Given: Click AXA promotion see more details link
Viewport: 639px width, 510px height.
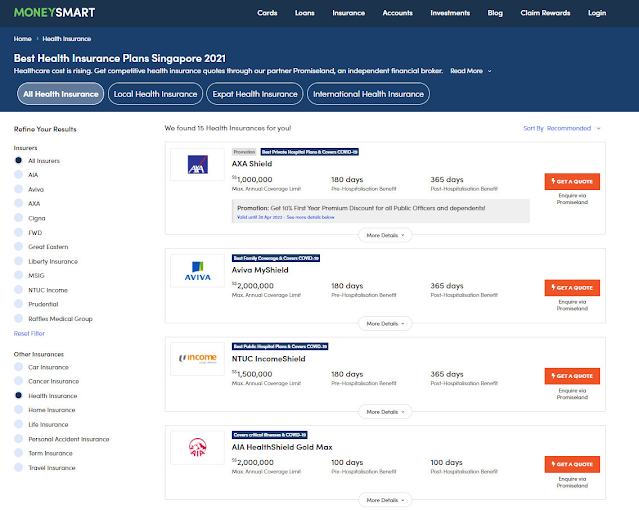Looking at the screenshot, I should click(310, 217).
